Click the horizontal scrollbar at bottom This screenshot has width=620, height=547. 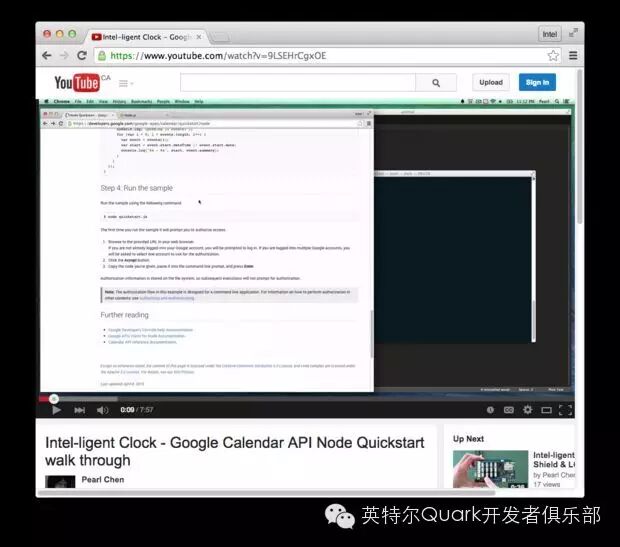click(266, 492)
